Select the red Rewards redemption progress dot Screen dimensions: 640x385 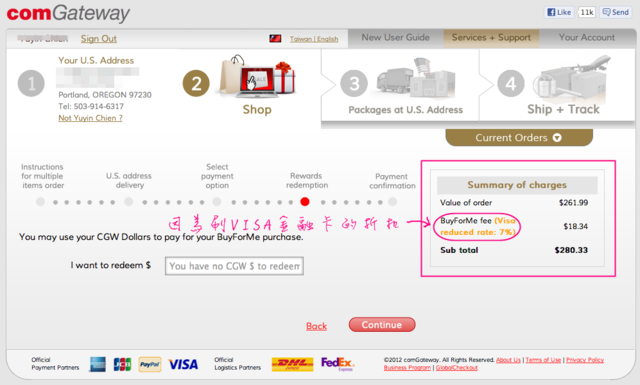304,202
